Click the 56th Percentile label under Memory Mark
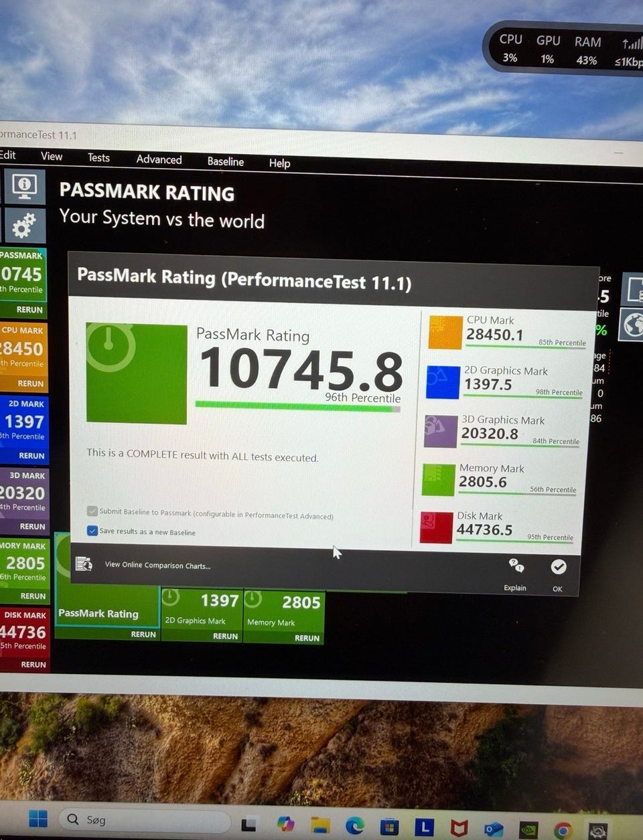Image resolution: width=643 pixels, height=840 pixels. (x=553, y=489)
